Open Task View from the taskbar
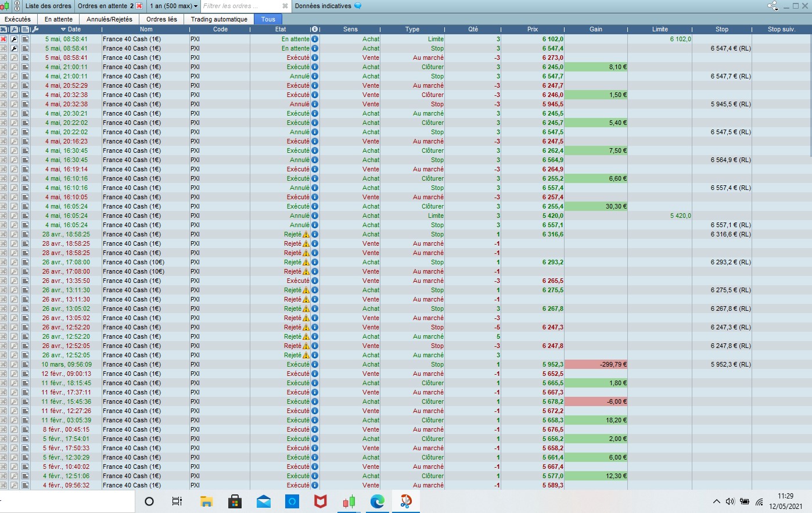The image size is (812, 513). pyautogui.click(x=177, y=501)
